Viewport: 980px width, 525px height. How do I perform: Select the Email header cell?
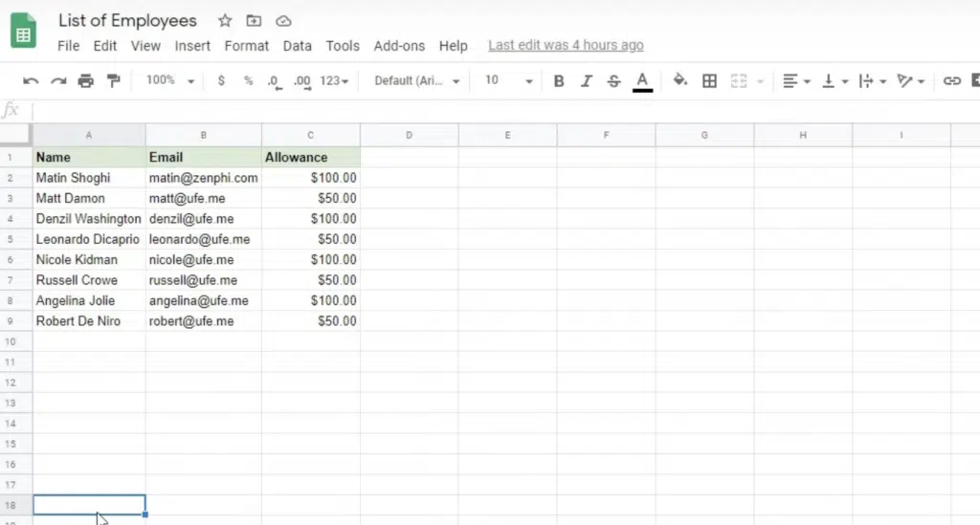pyautogui.click(x=203, y=158)
